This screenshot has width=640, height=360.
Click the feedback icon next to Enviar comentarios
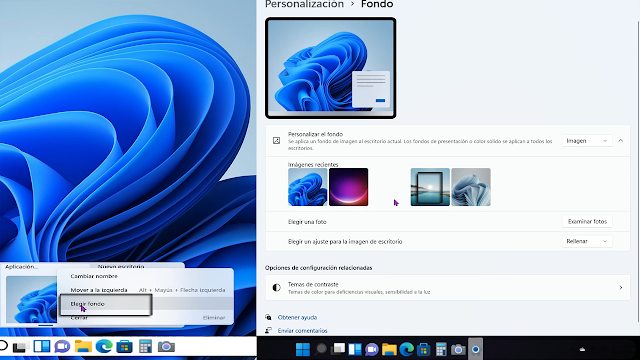coord(268,330)
